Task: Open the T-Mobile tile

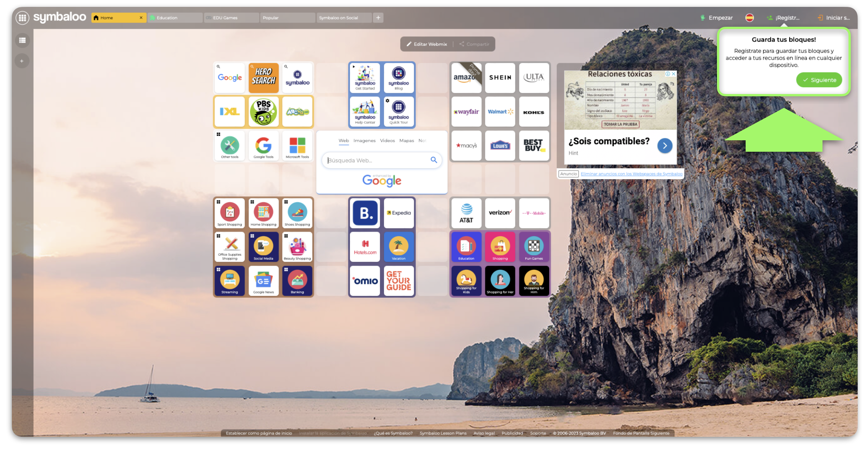Action: [x=534, y=213]
